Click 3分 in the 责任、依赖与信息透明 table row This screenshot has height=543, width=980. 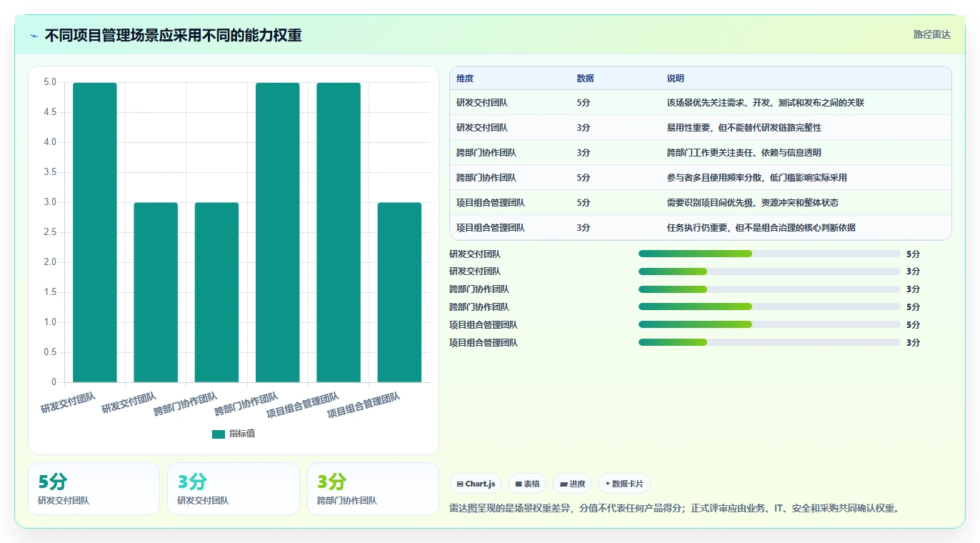coord(584,153)
